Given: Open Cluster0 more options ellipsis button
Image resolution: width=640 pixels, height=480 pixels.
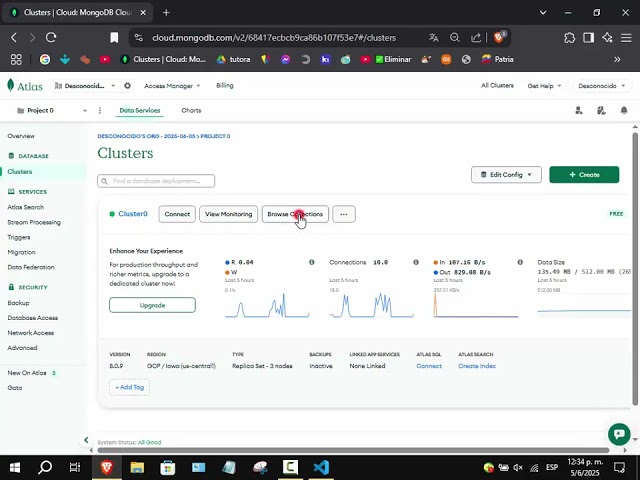Looking at the screenshot, I should 344,214.
